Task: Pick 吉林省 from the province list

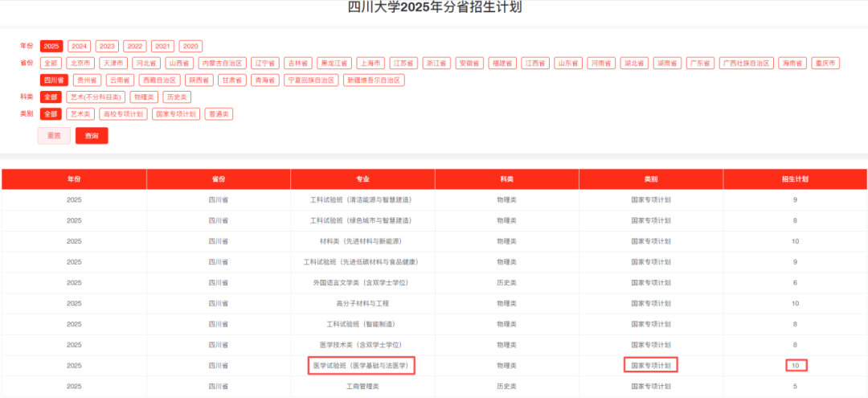Action: point(298,63)
